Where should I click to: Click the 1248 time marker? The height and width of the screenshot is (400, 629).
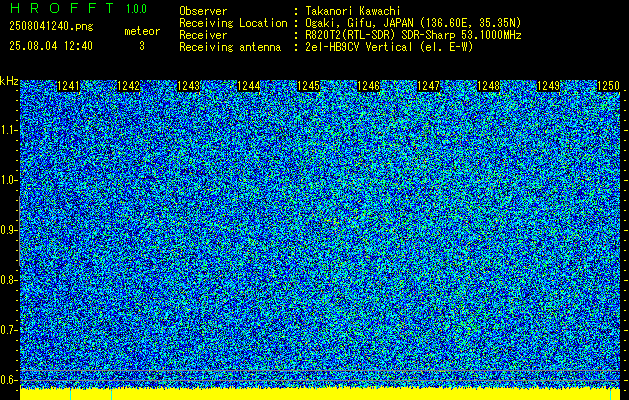(488, 86)
